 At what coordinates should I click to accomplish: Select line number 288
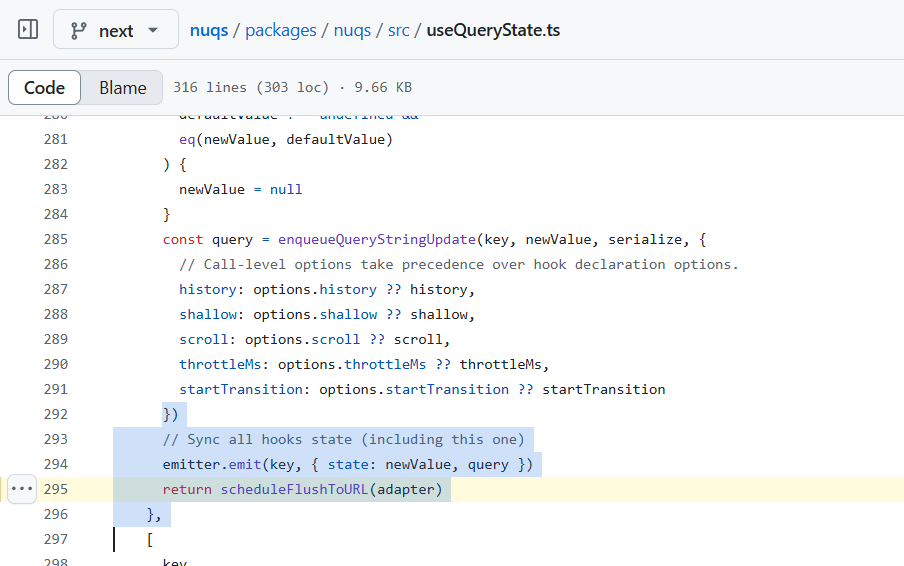56,314
